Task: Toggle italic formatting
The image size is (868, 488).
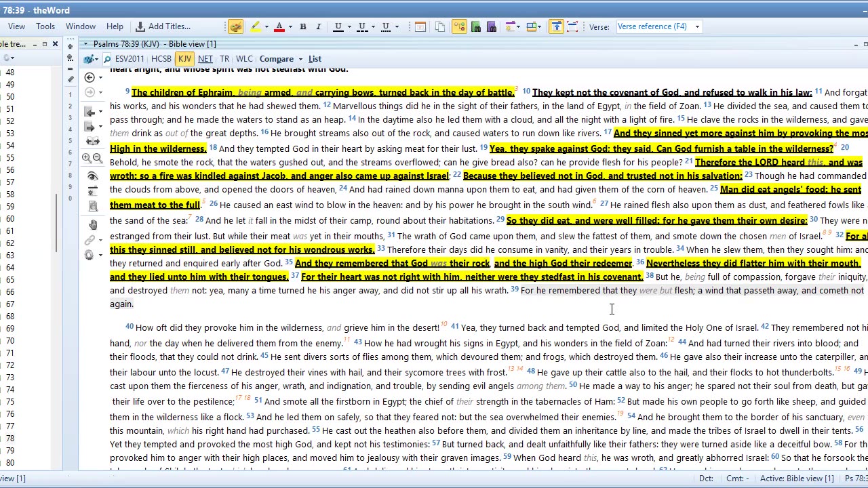Action: click(318, 26)
